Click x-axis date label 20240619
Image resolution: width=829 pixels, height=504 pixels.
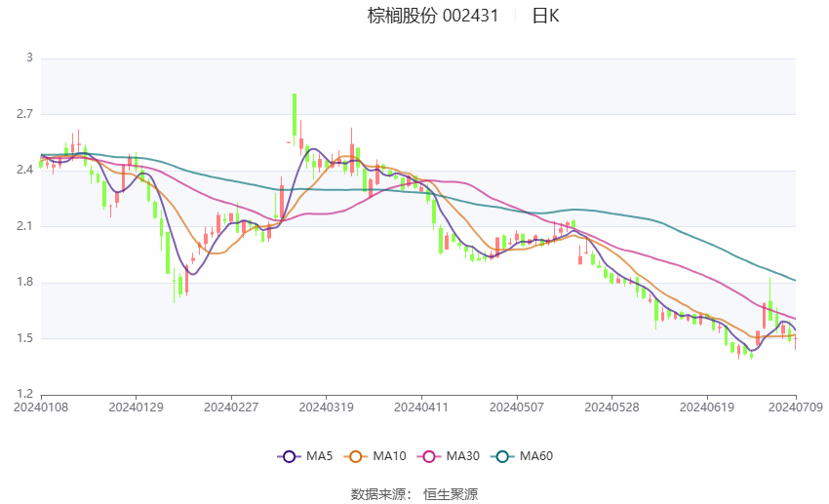(707, 407)
